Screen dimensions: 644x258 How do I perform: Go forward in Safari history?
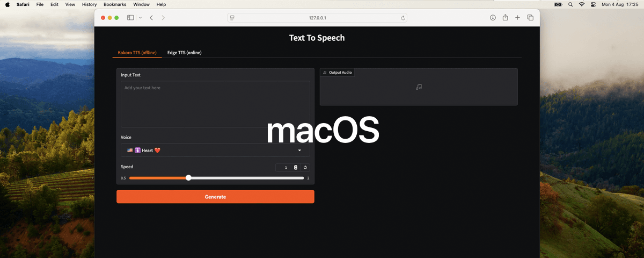163,18
